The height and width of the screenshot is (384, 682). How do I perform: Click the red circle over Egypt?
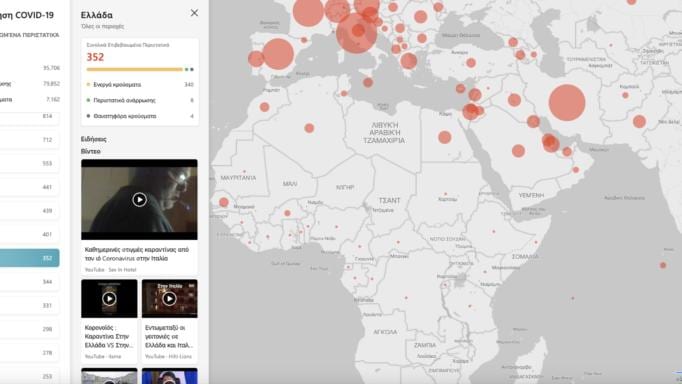point(445,137)
